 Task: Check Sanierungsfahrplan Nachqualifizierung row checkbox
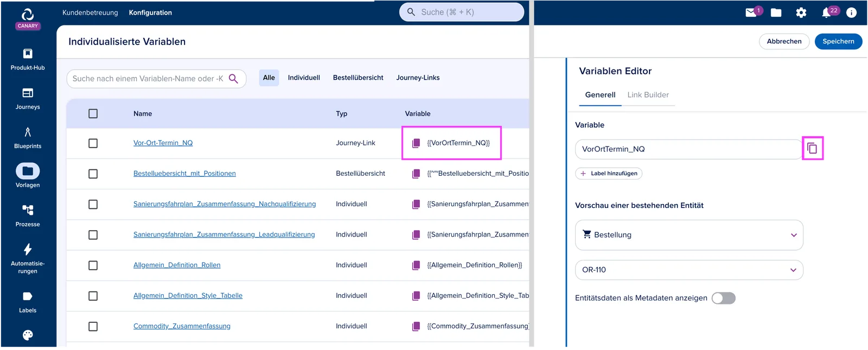[93, 204]
